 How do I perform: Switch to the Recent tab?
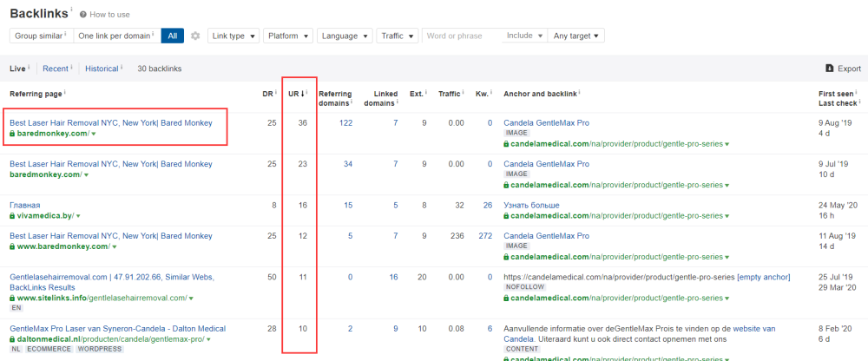(x=56, y=69)
